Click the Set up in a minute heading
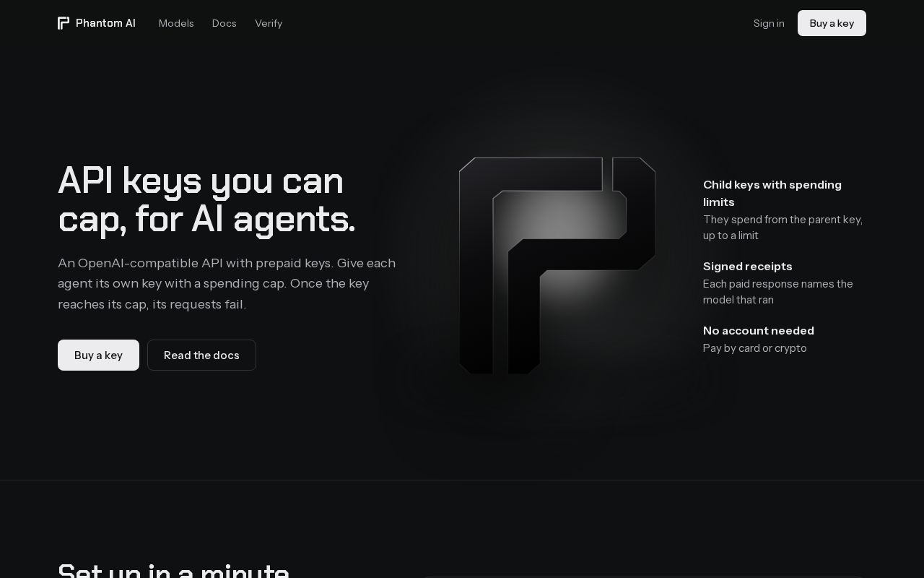This screenshot has height=578, width=924. (173, 570)
